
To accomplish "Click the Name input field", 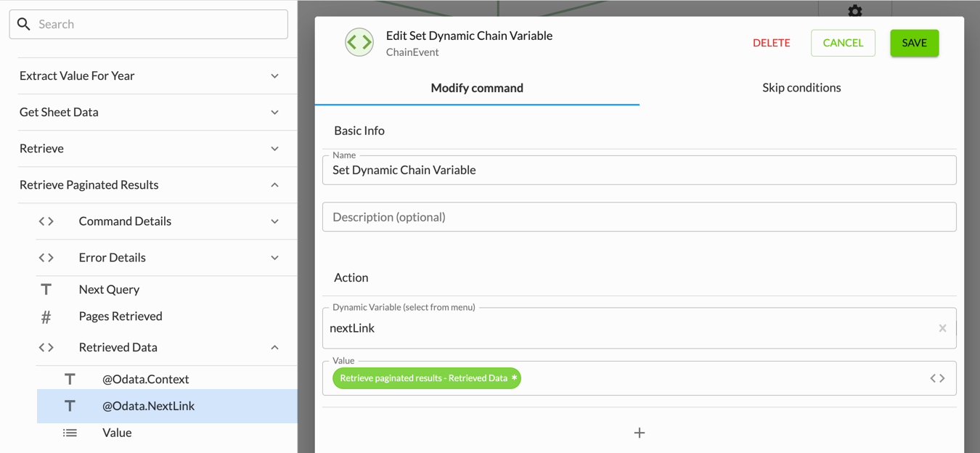I will click(639, 170).
